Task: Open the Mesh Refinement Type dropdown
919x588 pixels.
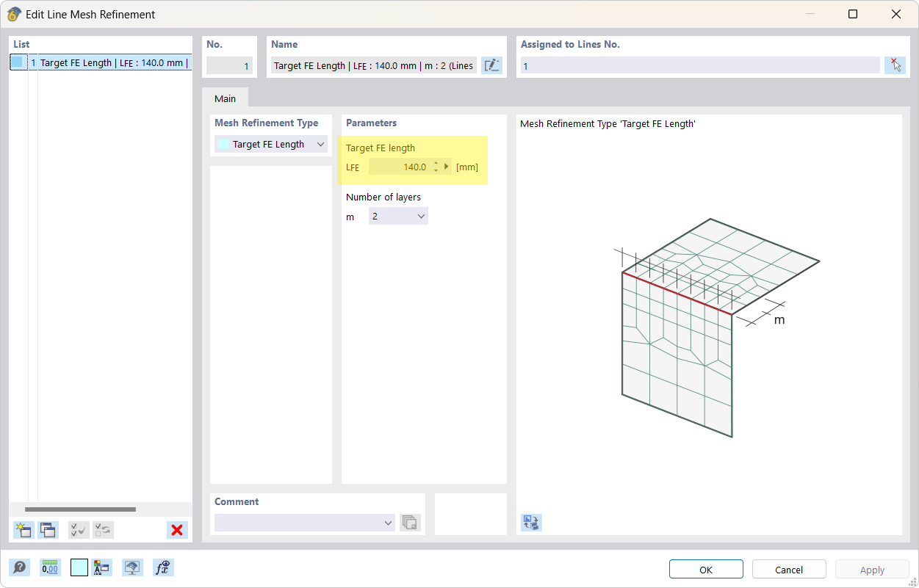Action: (x=320, y=144)
